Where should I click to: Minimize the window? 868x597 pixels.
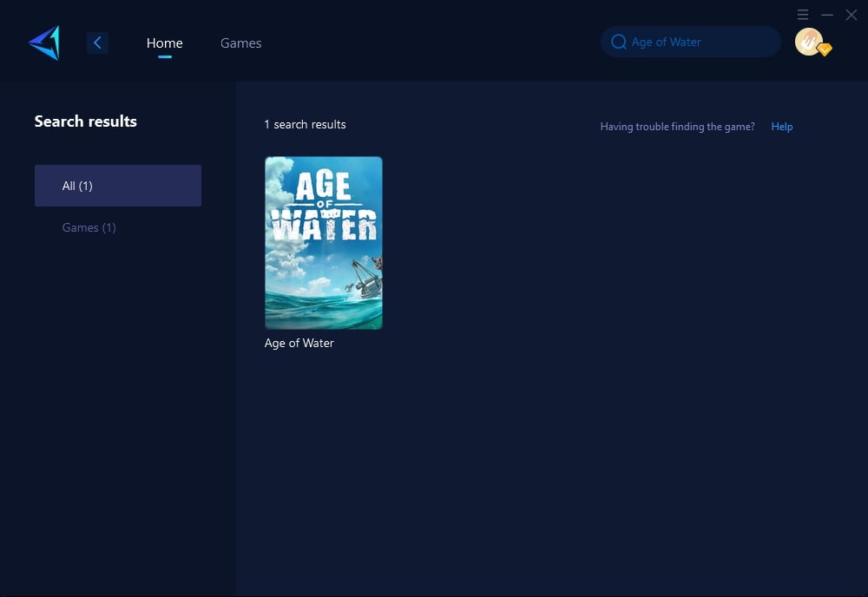coord(827,15)
